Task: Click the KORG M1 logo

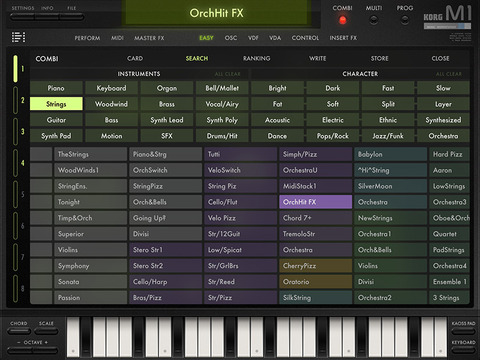Action: coord(447,17)
